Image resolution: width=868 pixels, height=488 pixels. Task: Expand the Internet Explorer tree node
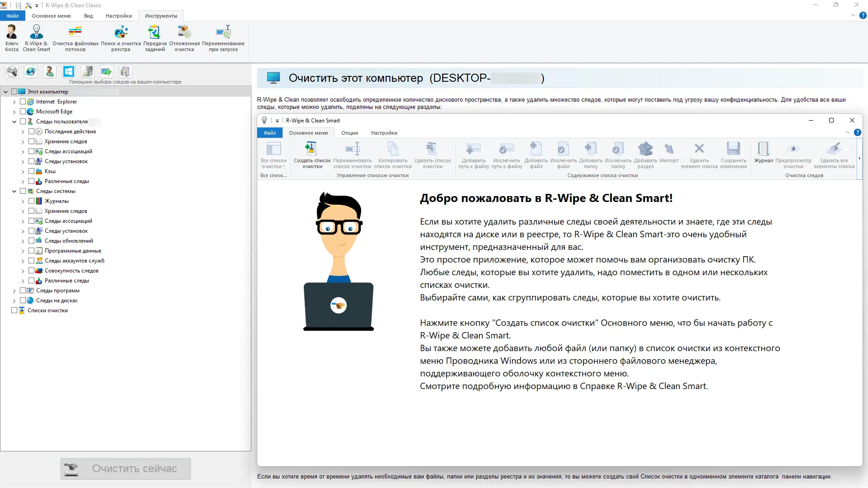(14, 102)
